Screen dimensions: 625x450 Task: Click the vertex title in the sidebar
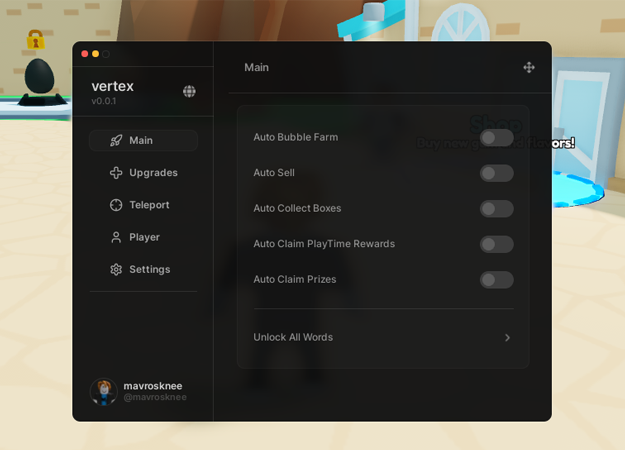click(112, 86)
